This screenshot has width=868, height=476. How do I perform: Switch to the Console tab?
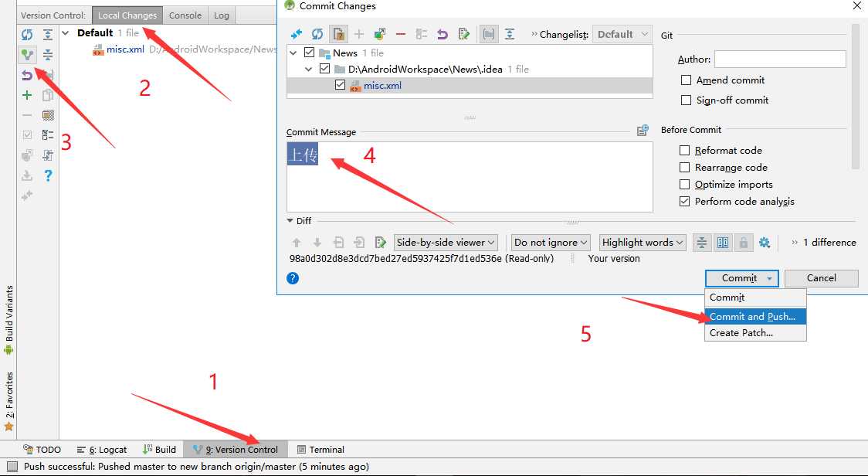185,15
